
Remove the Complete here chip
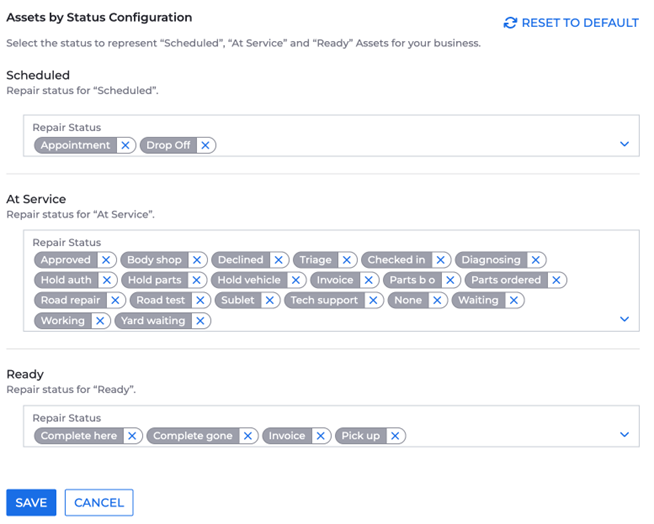tap(132, 436)
